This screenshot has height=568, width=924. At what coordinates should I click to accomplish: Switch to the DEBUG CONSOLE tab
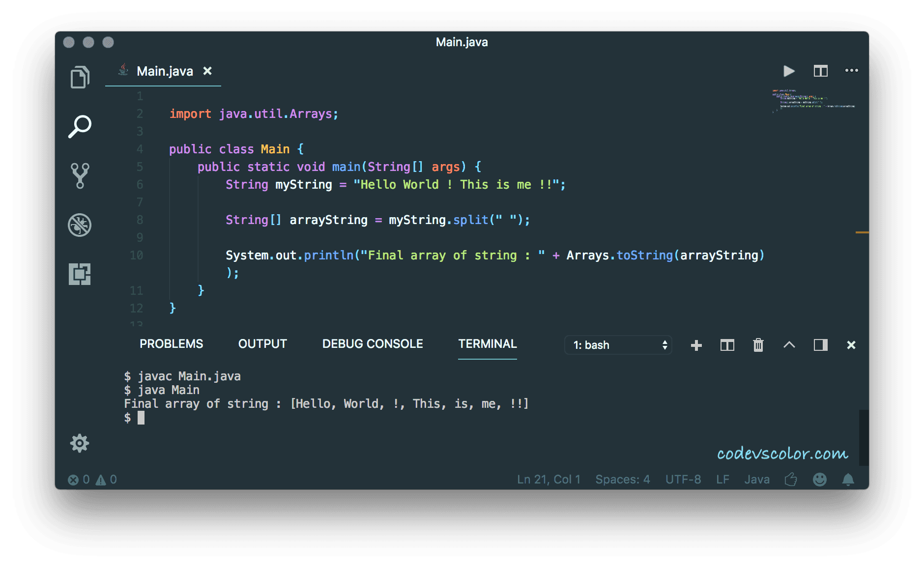(373, 344)
